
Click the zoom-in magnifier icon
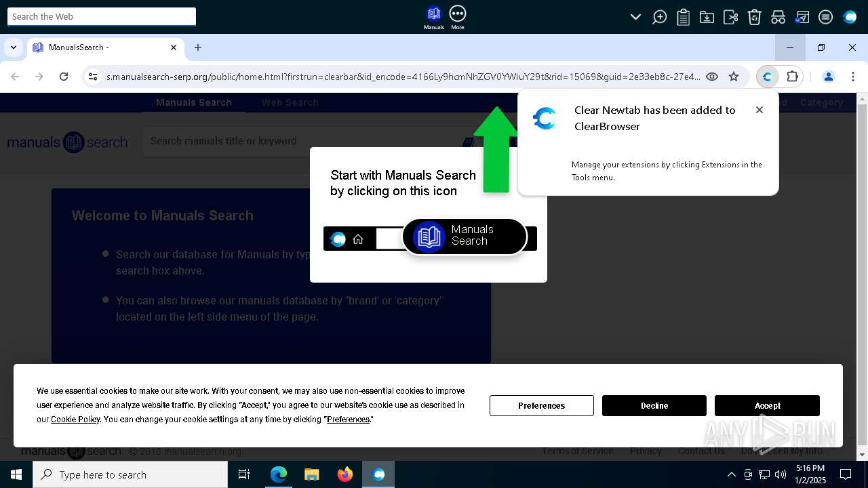point(659,17)
